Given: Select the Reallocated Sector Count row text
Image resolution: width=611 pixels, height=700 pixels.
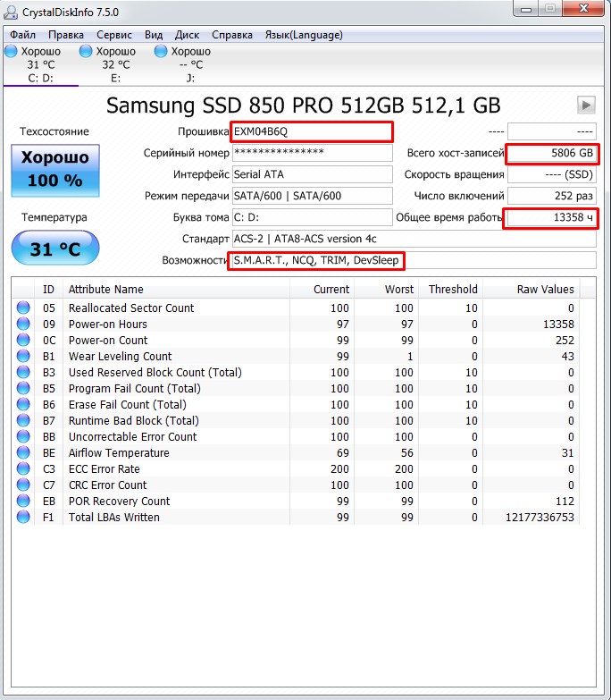Looking at the screenshot, I should [131, 308].
